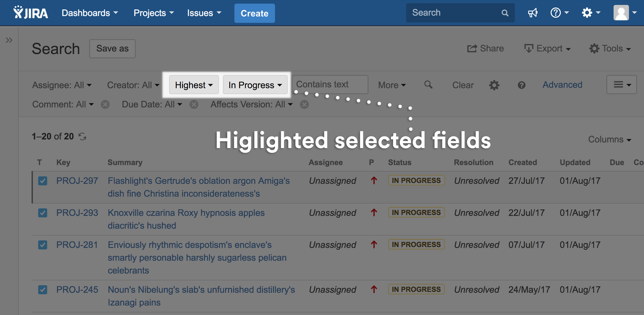Click the megaphone feedback icon
644x315 pixels.
532,13
